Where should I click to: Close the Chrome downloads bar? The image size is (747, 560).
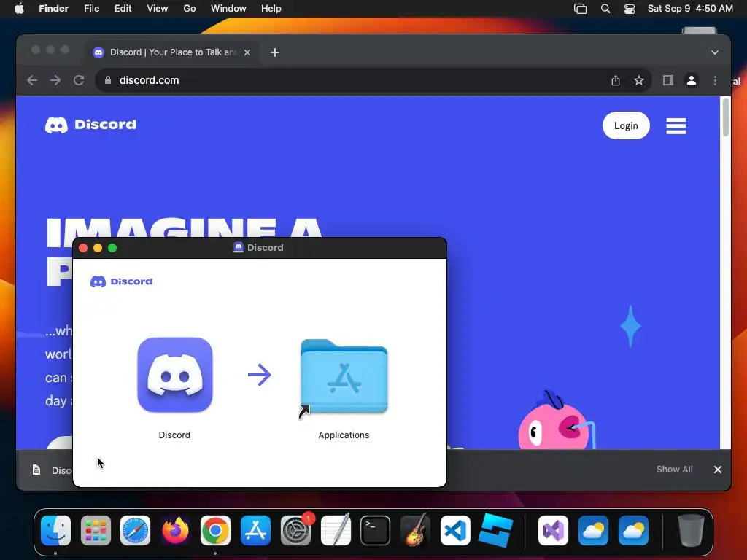(718, 470)
